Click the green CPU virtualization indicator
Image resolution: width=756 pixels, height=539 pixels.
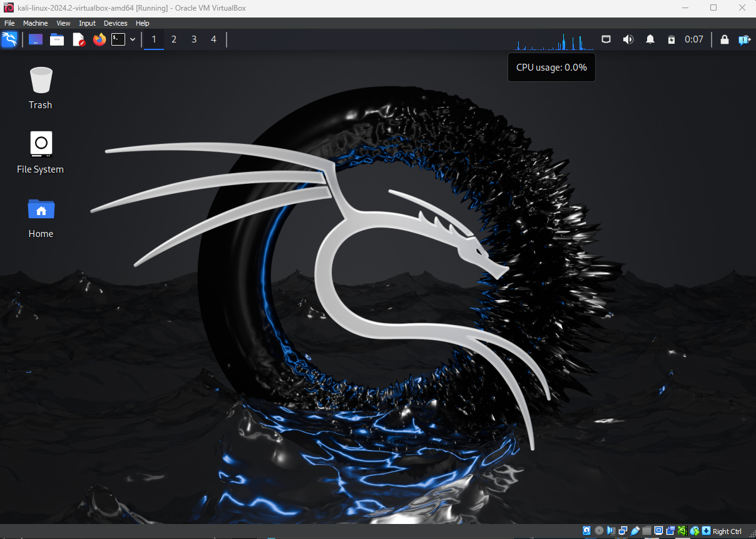683,531
